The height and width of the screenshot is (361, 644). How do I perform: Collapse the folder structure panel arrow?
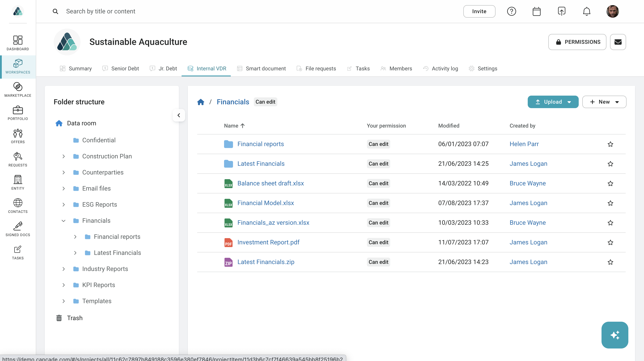pyautogui.click(x=179, y=115)
